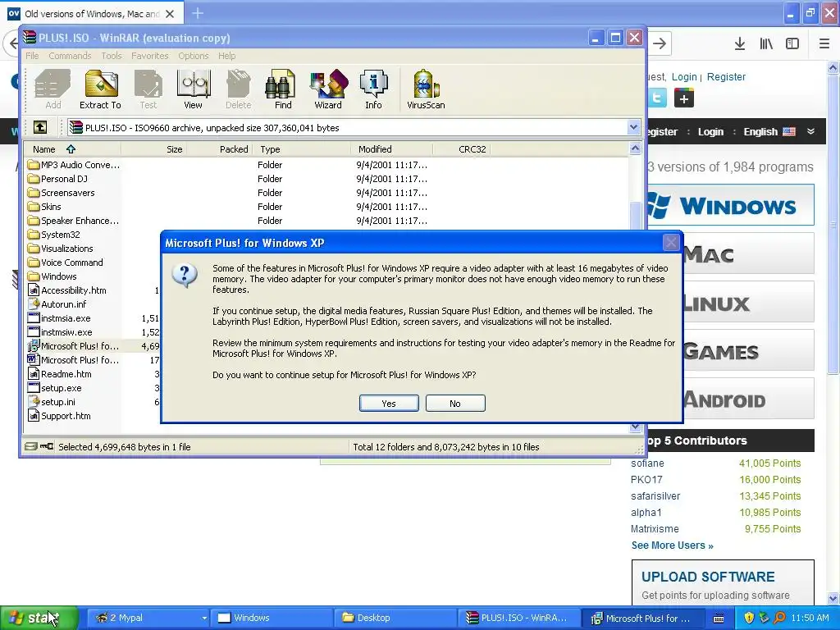840x630 pixels.
Task: Click the Delete toolbar icon in WinRAR
Action: (239, 89)
